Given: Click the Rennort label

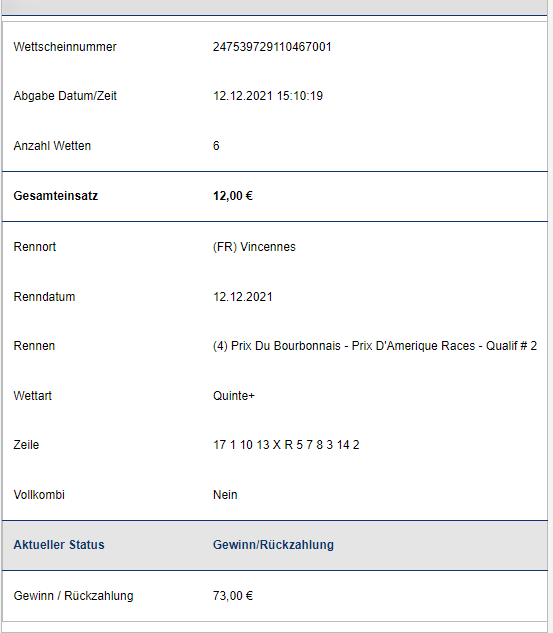Looking at the screenshot, I should pos(35,247).
